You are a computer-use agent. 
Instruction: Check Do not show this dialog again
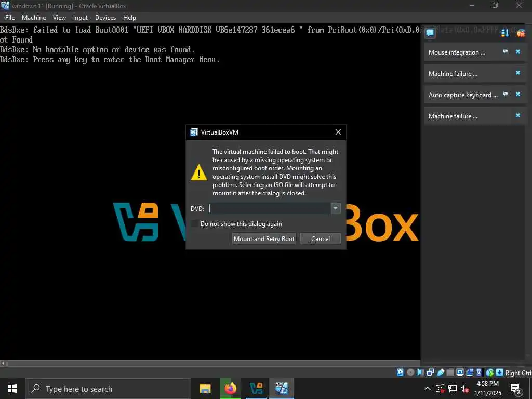pos(195,223)
